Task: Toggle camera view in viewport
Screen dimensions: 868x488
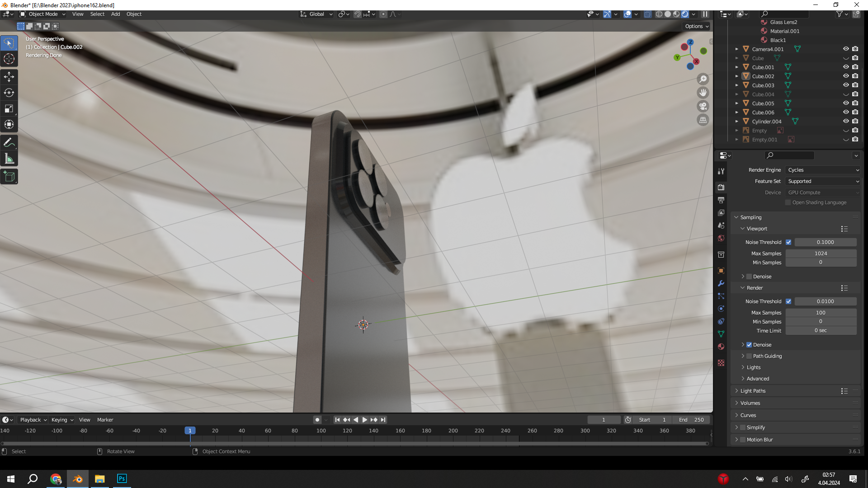Action: coord(703,107)
